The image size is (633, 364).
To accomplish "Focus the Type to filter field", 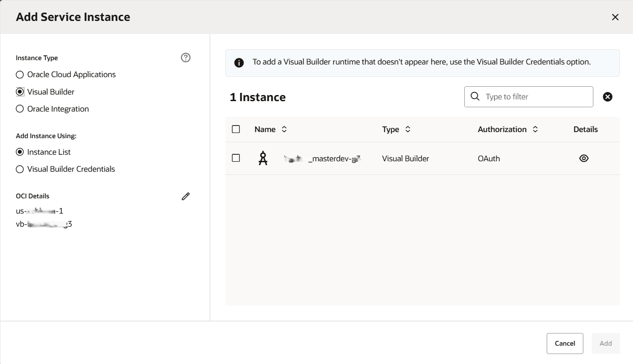I will point(529,97).
